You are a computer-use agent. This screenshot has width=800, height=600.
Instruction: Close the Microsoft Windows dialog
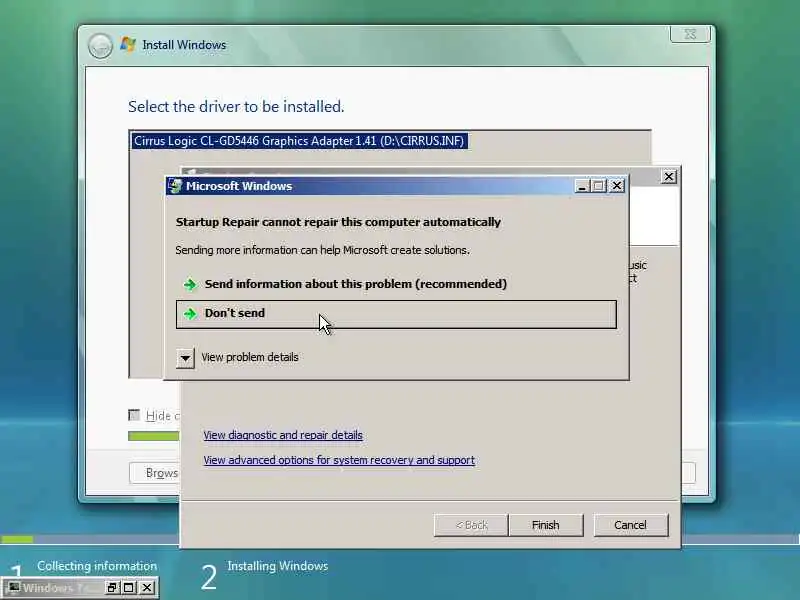(617, 186)
